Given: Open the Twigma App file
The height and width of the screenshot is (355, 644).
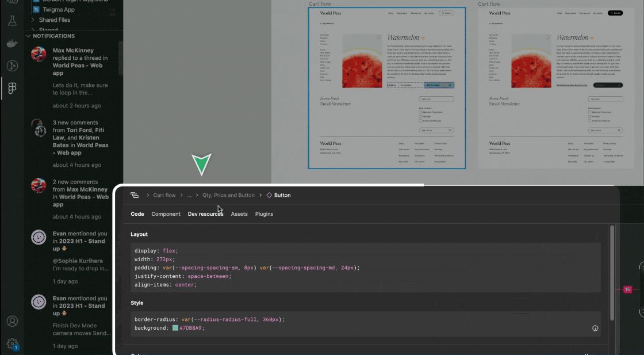Looking at the screenshot, I should (x=59, y=9).
